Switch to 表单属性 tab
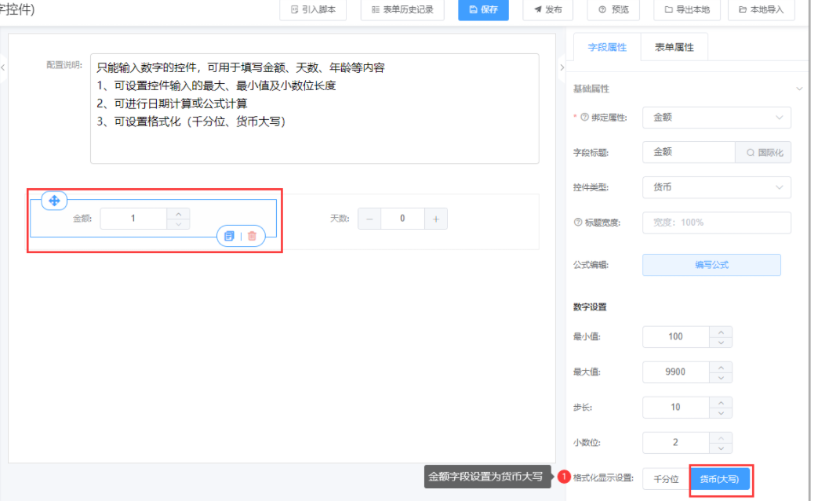This screenshot has height=504, width=818. (x=674, y=47)
